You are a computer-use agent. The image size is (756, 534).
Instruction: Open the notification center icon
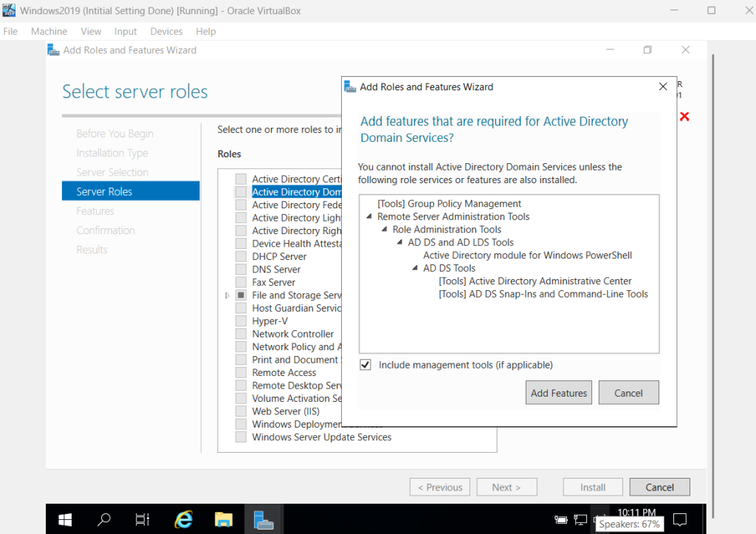click(x=680, y=519)
